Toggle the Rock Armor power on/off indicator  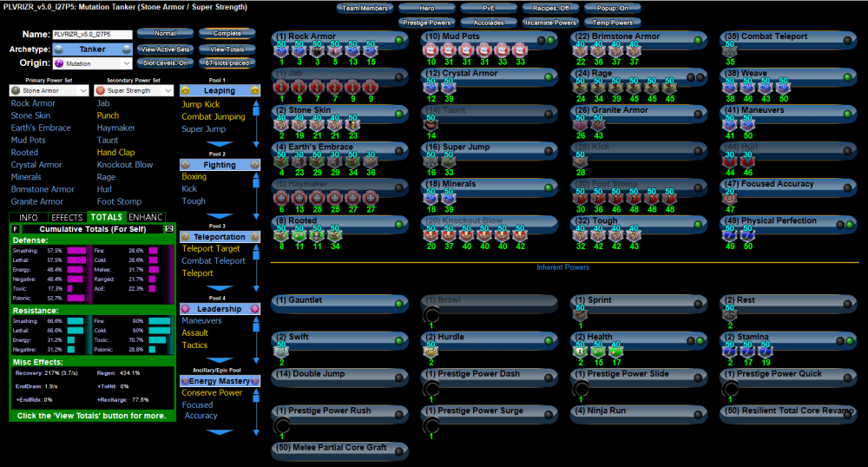398,40
